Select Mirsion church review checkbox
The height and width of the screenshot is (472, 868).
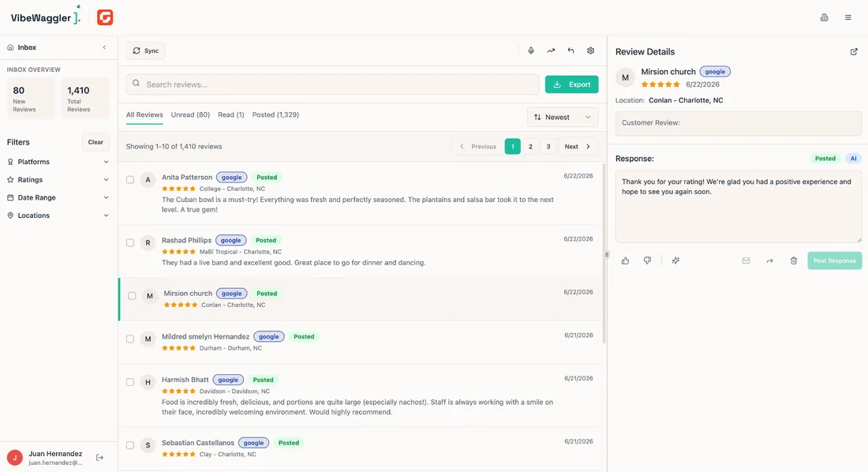point(132,296)
